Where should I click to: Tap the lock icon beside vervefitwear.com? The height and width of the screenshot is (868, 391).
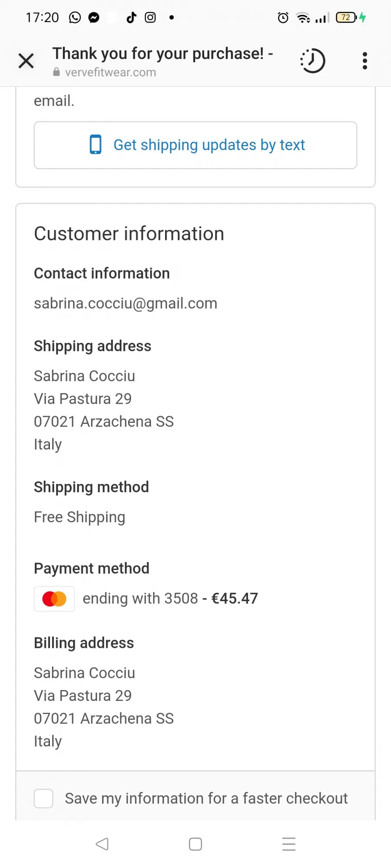[56, 72]
